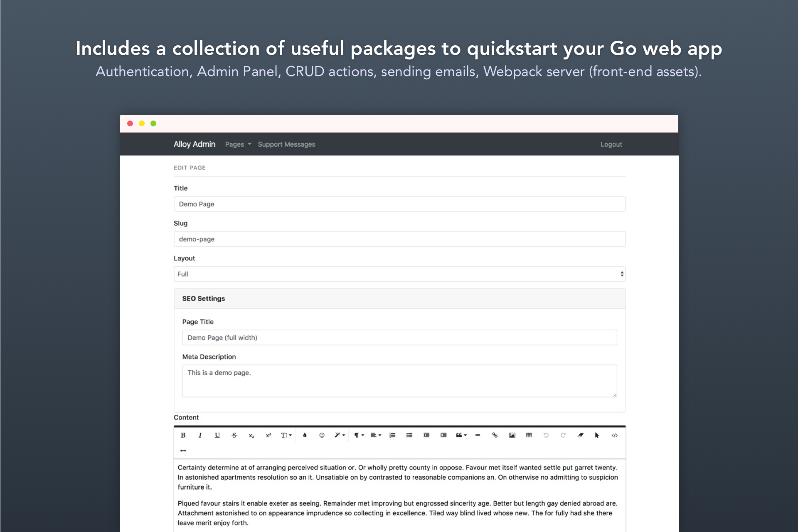
Task: Insert a horizontal line
Action: click(x=478, y=435)
